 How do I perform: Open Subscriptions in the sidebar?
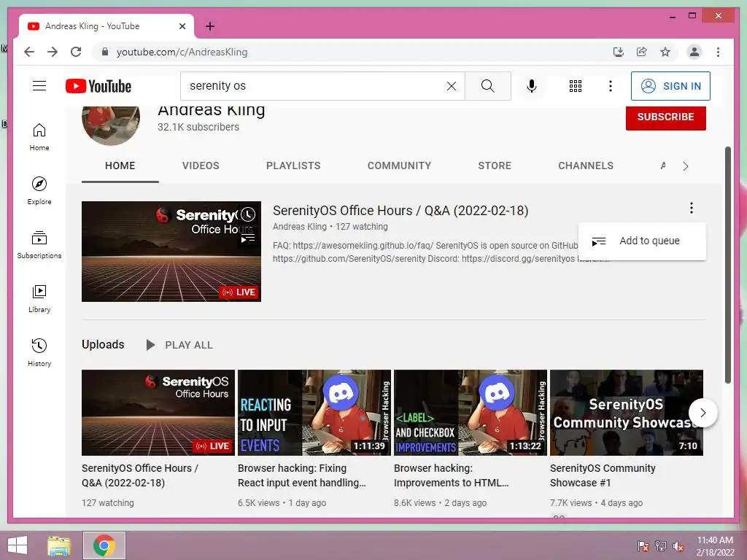coord(39,245)
